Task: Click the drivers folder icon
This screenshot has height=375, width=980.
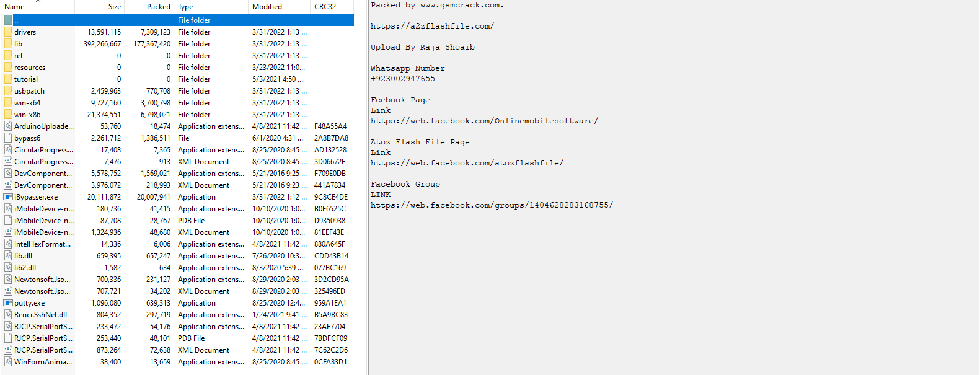Action: coord(8,32)
